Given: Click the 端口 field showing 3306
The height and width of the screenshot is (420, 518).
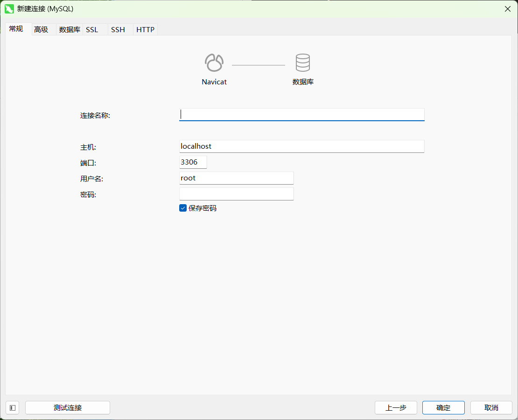Looking at the screenshot, I should tap(192, 162).
